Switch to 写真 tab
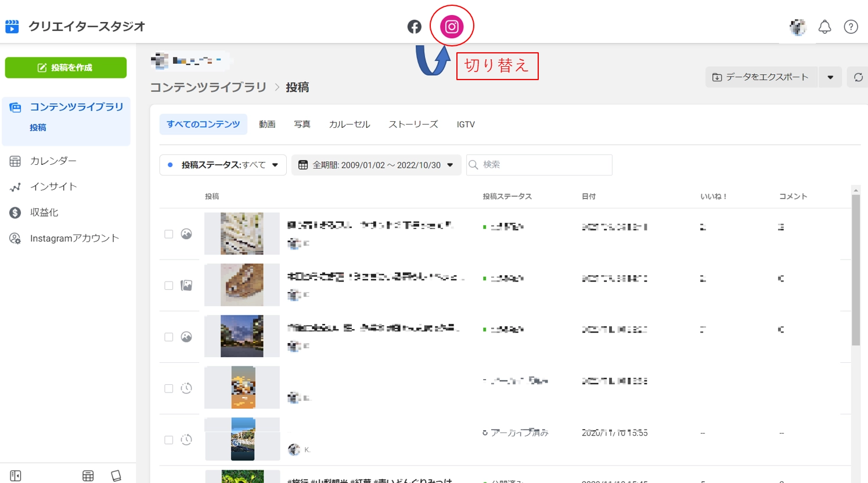This screenshot has height=483, width=868. 302,124
